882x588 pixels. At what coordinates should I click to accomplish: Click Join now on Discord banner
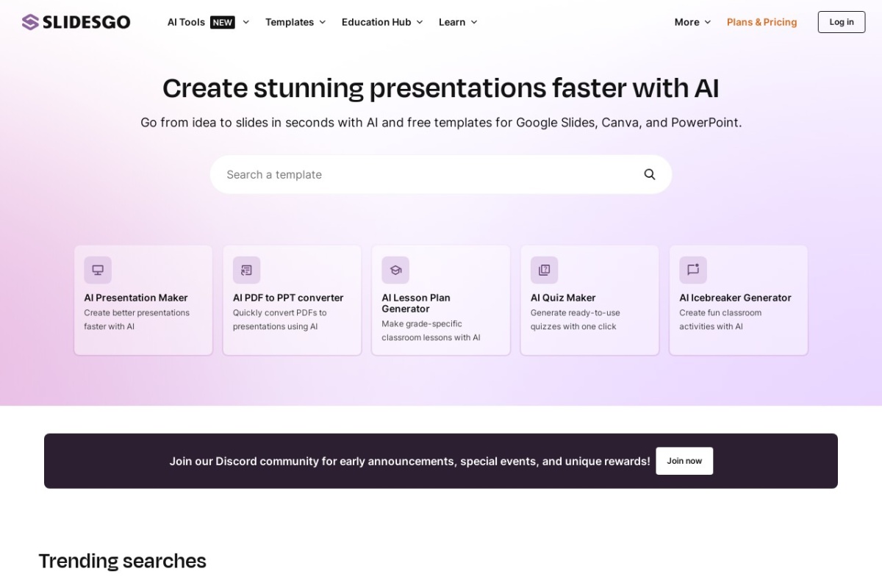pos(684,461)
